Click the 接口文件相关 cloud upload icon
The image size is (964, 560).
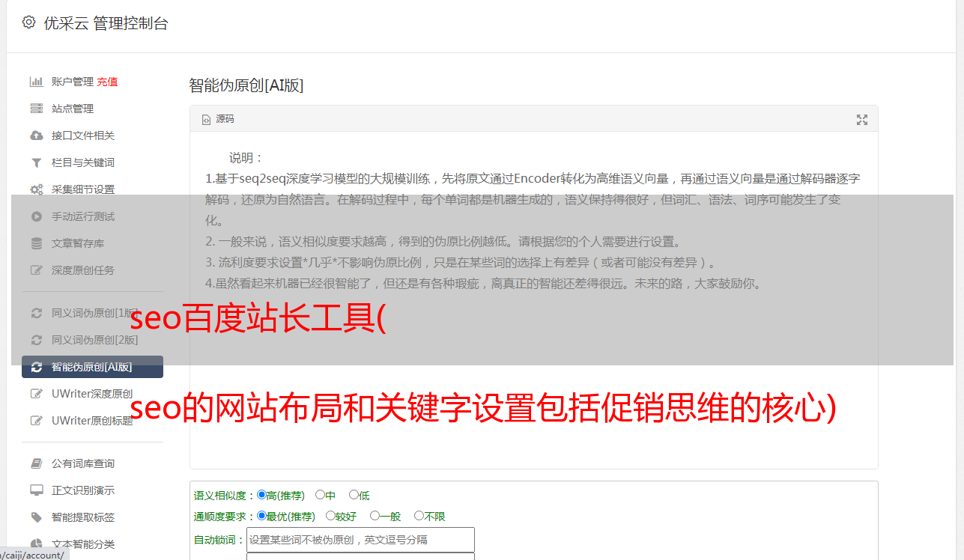point(36,136)
